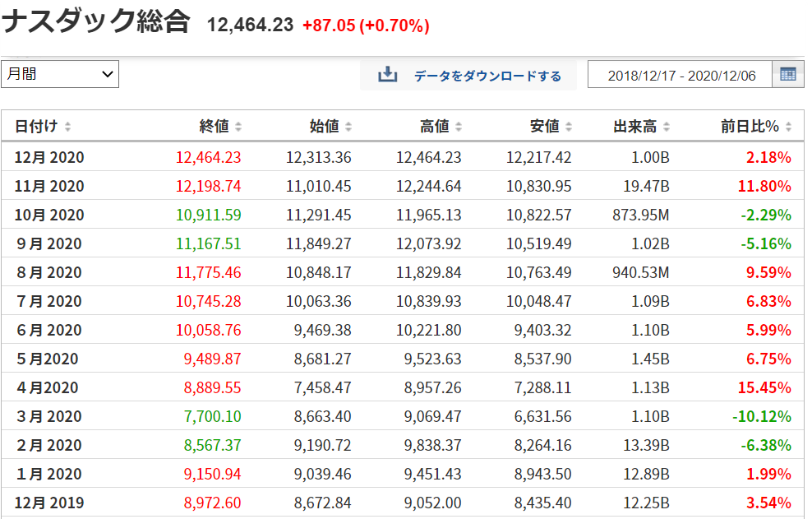Select the 2月 2020 row date

49,445
